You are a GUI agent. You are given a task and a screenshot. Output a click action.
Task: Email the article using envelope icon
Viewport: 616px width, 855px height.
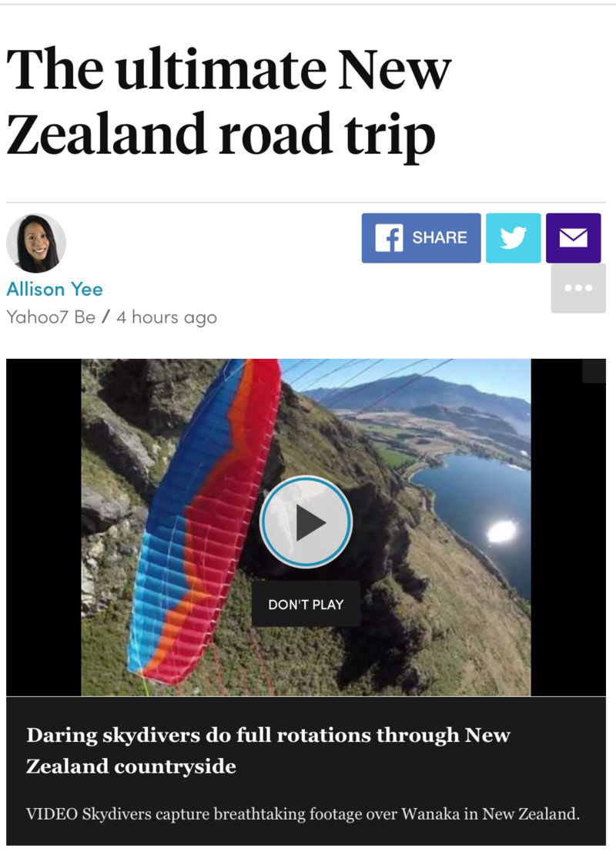pos(574,238)
